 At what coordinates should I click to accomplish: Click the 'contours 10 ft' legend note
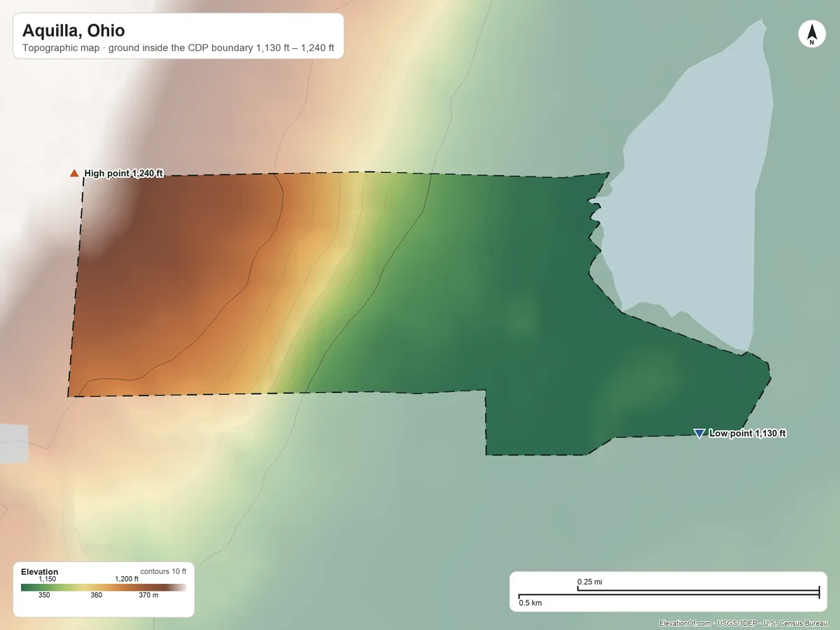tap(164, 572)
